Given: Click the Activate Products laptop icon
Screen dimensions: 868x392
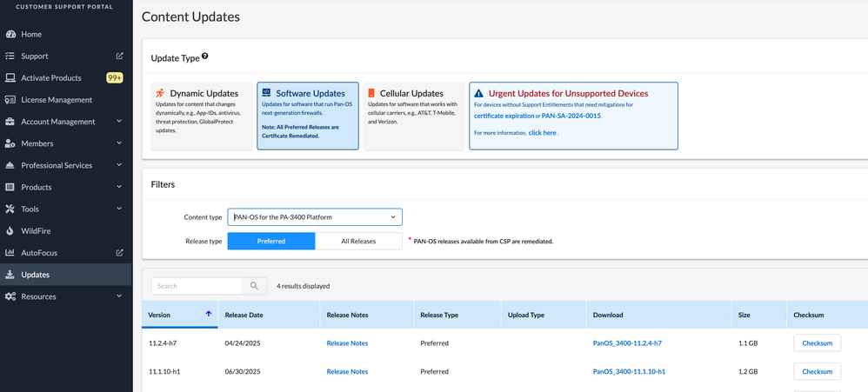Looking at the screenshot, I should 10,78.
